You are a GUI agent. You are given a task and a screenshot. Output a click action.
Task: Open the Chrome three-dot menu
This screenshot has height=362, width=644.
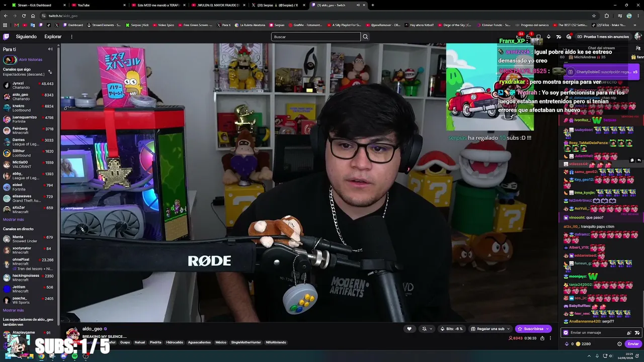638,16
